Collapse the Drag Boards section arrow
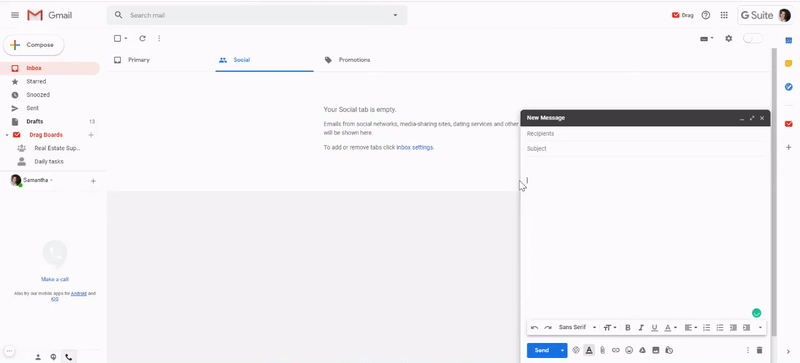 [7, 135]
